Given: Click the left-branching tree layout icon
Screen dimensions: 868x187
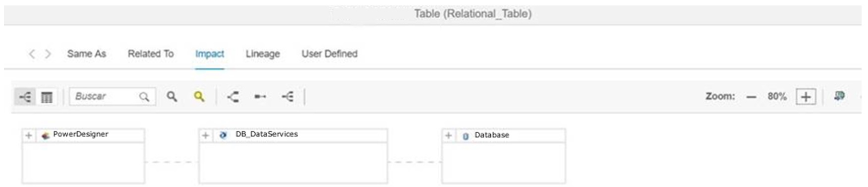Looking at the screenshot, I should [x=233, y=96].
